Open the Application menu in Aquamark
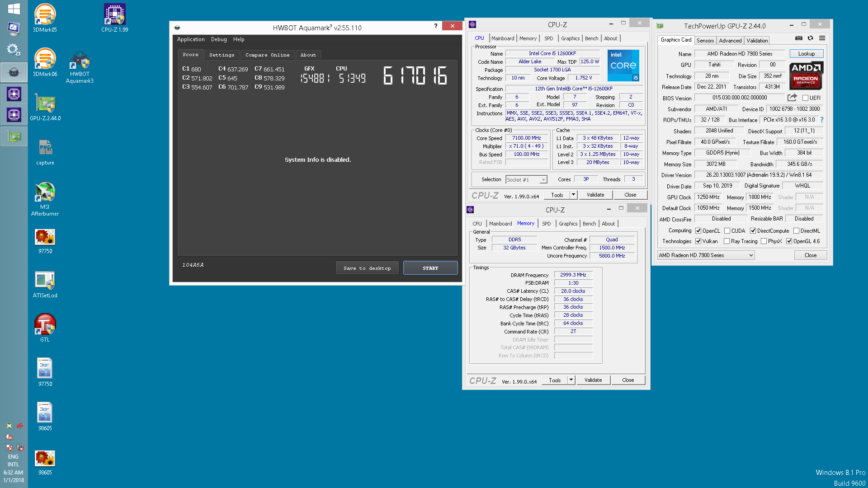 191,39
